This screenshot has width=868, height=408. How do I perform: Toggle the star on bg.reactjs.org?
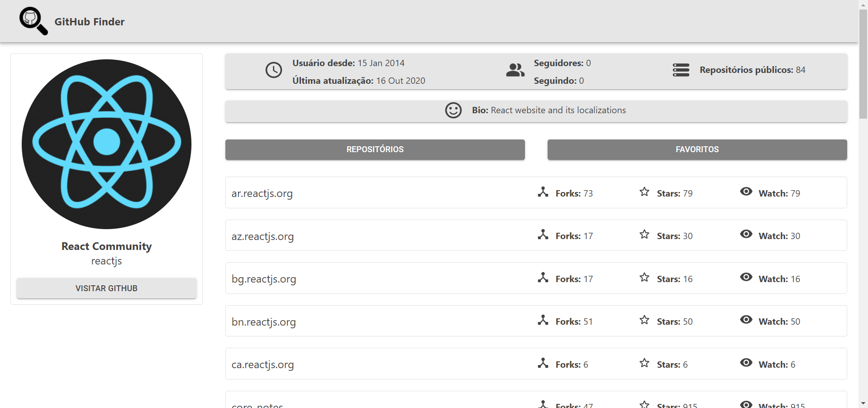click(x=644, y=278)
